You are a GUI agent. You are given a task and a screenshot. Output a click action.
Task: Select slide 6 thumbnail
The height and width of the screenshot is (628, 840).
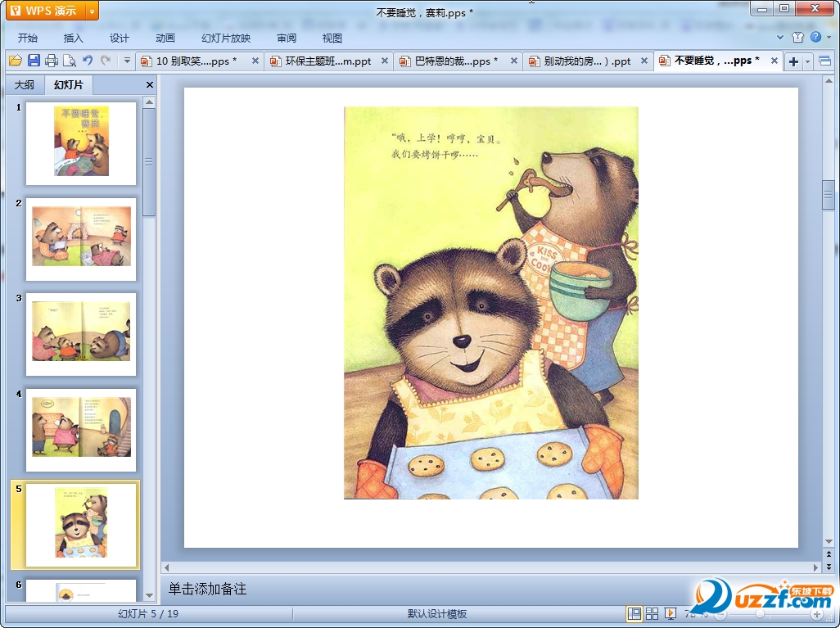click(81, 590)
